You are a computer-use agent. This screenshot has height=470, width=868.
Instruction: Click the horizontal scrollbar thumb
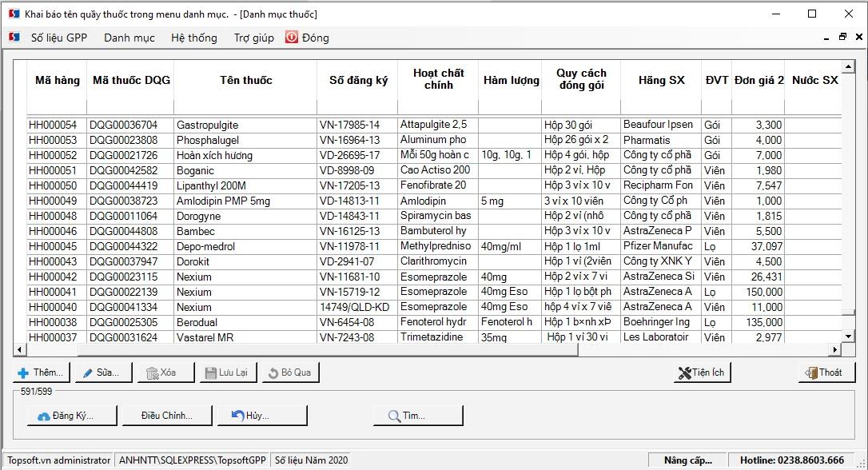point(328,349)
